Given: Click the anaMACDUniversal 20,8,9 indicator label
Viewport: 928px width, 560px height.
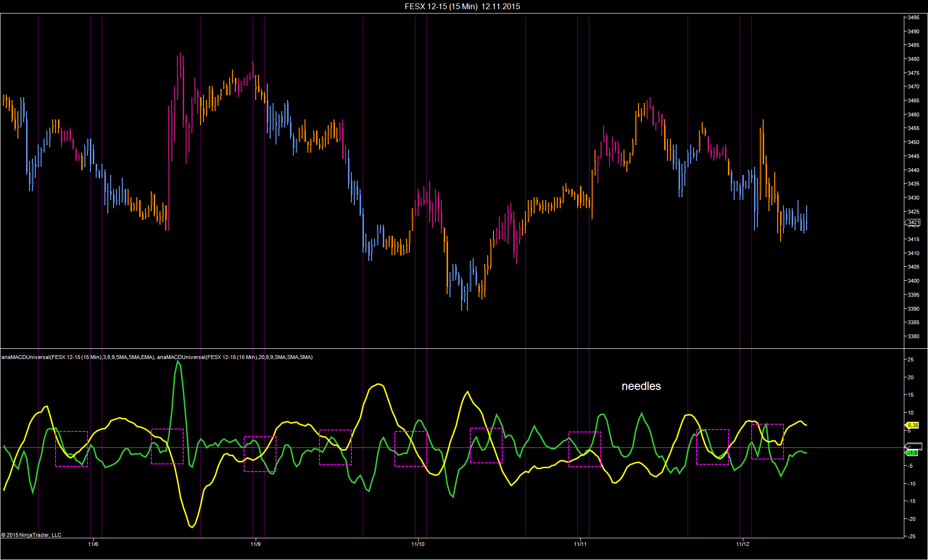Looking at the screenshot, I should [235, 357].
